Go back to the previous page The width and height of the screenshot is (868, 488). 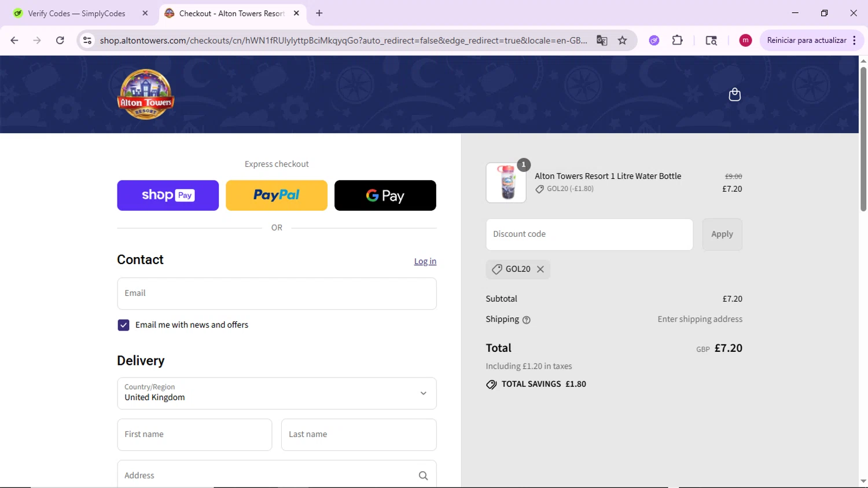14,40
